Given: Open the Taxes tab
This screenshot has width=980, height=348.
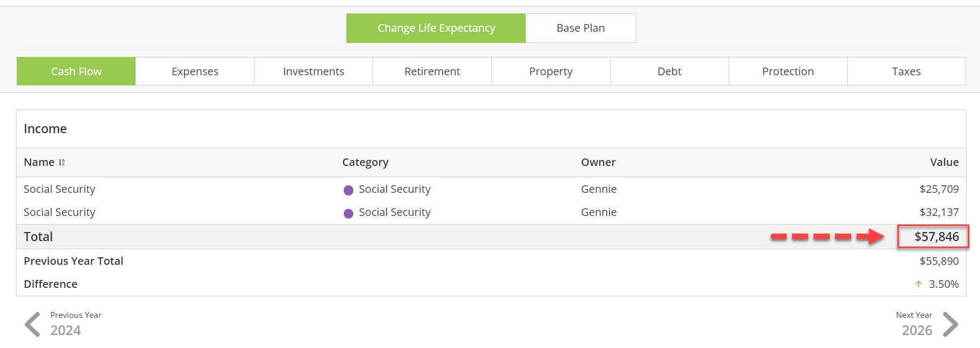Looking at the screenshot, I should coord(906,71).
